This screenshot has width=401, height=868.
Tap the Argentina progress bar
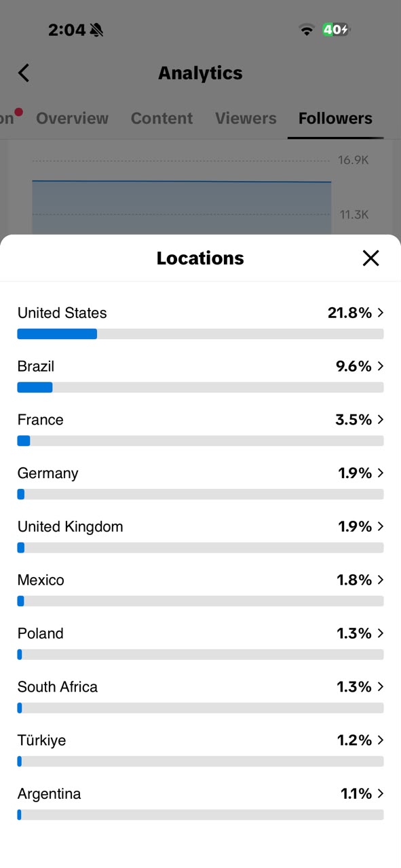[200, 815]
